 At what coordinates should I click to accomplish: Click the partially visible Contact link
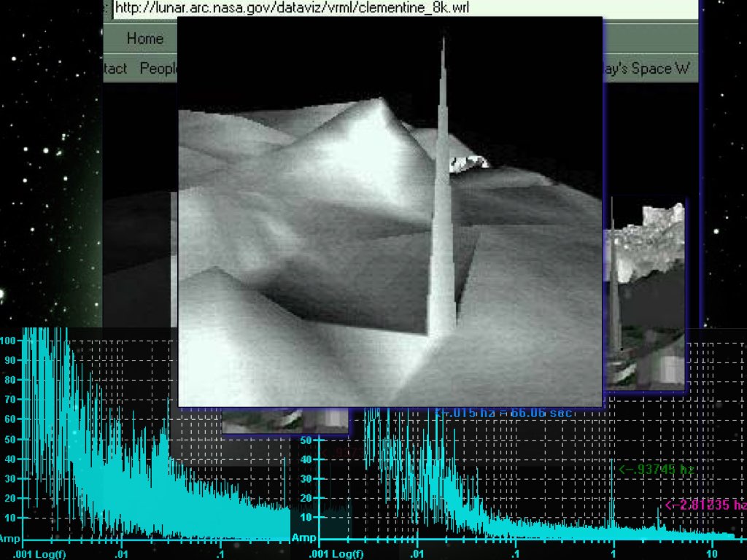(x=115, y=69)
